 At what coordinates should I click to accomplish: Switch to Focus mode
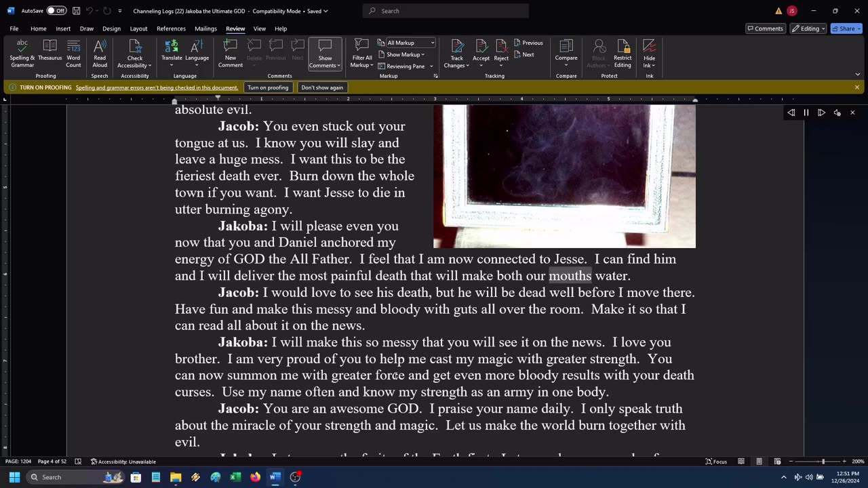coord(716,462)
